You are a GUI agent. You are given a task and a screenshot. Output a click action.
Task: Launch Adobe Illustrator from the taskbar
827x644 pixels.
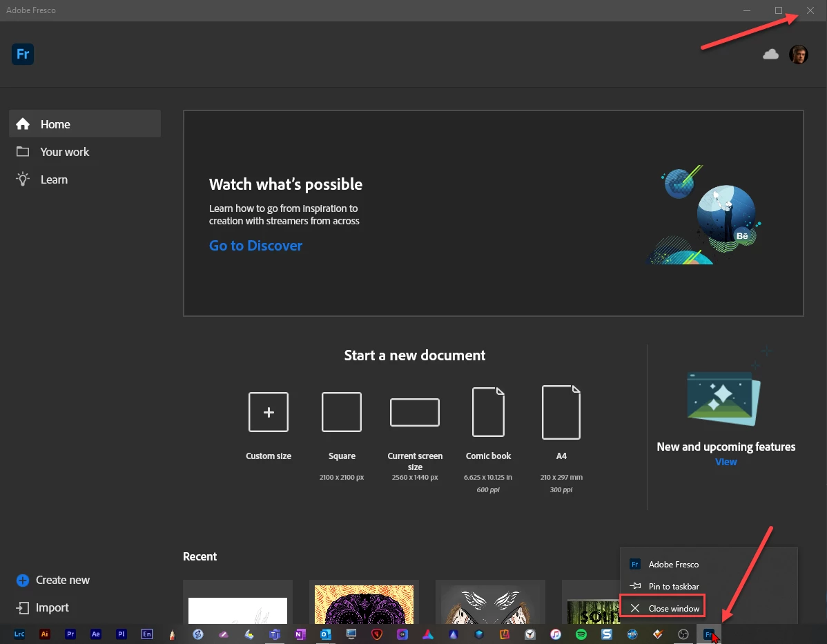pos(45,634)
